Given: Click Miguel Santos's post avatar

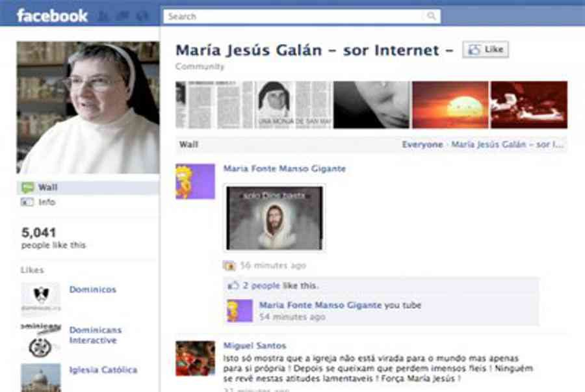Looking at the screenshot, I should pyautogui.click(x=195, y=358).
